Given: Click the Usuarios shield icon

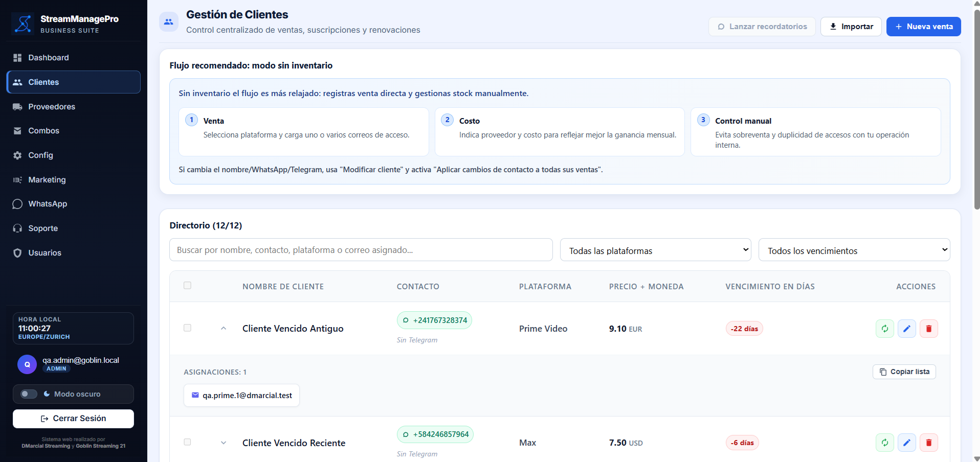Looking at the screenshot, I should [17, 253].
